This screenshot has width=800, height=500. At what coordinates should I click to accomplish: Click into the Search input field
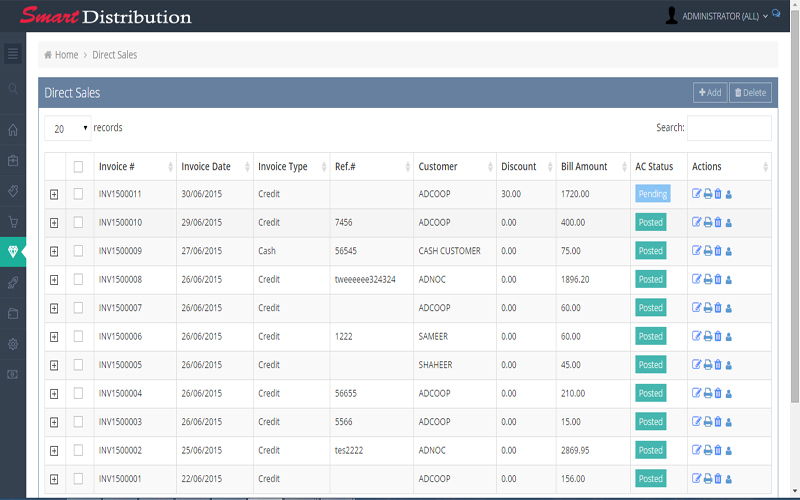728,128
